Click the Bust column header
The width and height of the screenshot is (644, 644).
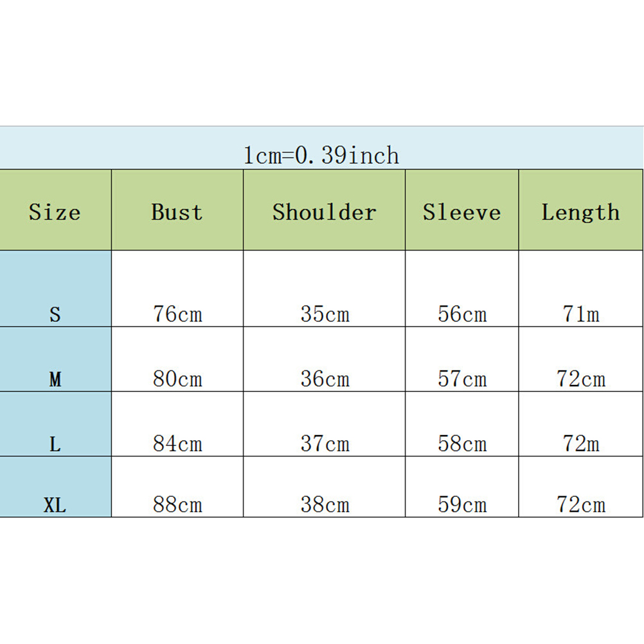(177, 212)
